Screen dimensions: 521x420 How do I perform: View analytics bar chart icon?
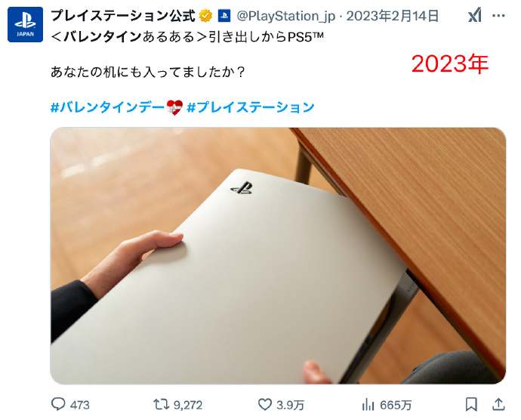click(x=368, y=405)
